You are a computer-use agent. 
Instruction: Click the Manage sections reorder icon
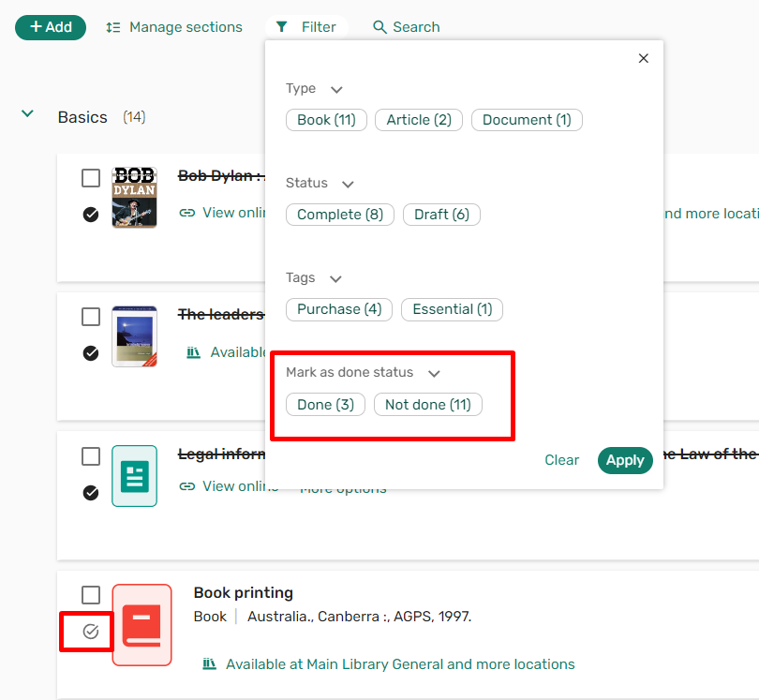113,27
